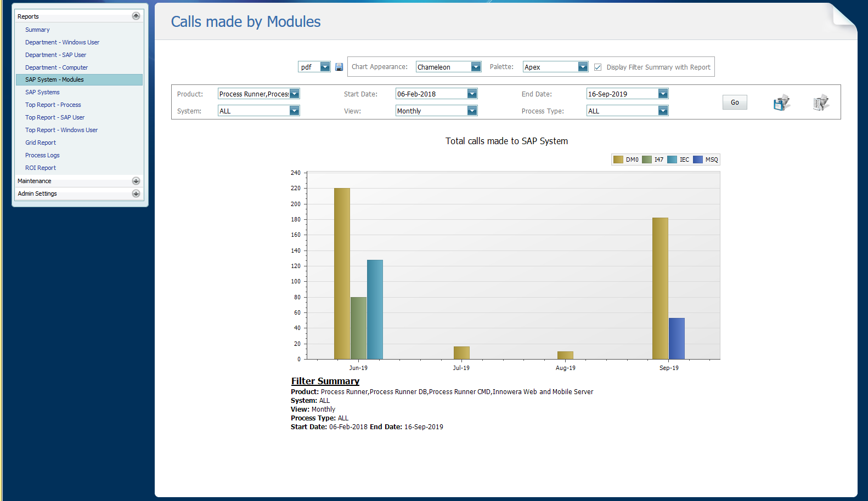
Task: Open Top Report - SAP User
Action: (x=55, y=117)
